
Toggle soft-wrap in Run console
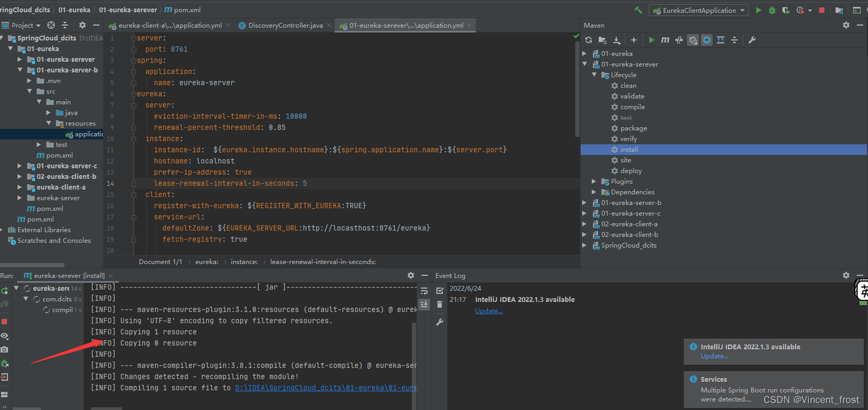click(x=424, y=291)
